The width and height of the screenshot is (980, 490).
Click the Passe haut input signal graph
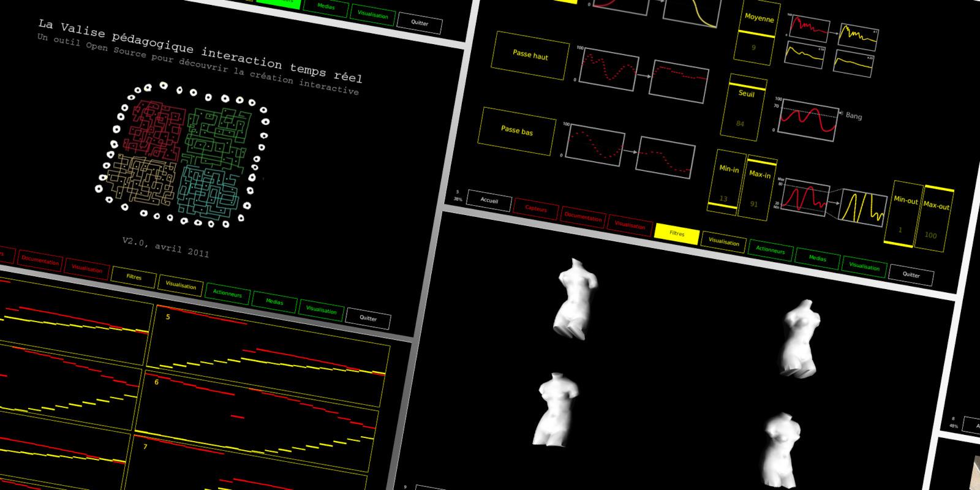[x=608, y=68]
